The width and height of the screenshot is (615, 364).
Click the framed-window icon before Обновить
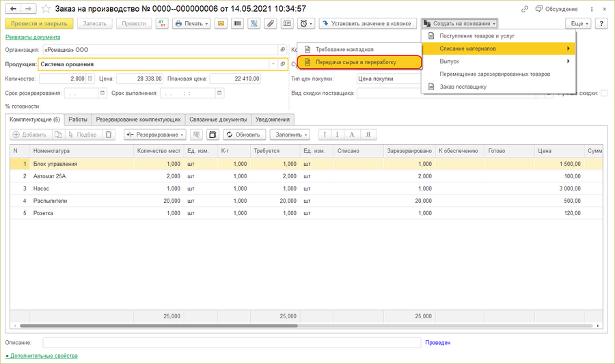point(213,135)
